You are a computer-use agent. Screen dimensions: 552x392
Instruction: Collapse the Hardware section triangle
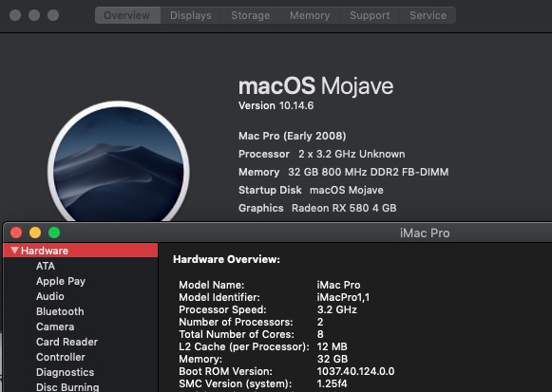(14, 251)
